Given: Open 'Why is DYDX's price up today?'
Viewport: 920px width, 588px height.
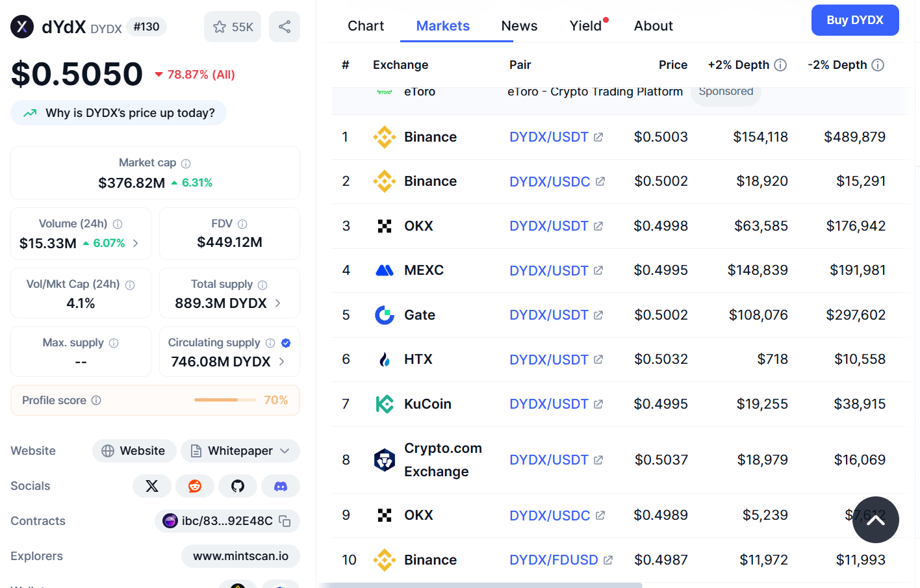Looking at the screenshot, I should [118, 113].
